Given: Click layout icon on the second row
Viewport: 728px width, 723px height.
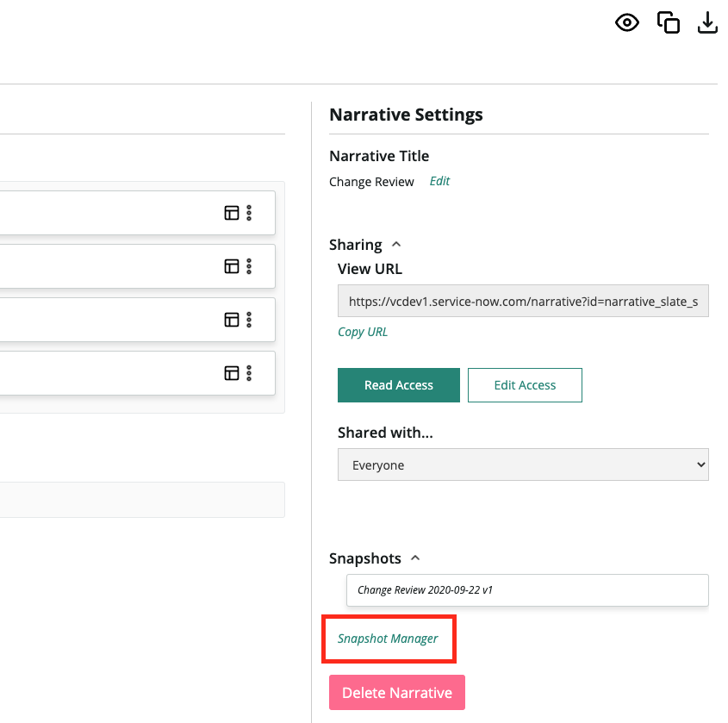Looking at the screenshot, I should click(x=231, y=266).
